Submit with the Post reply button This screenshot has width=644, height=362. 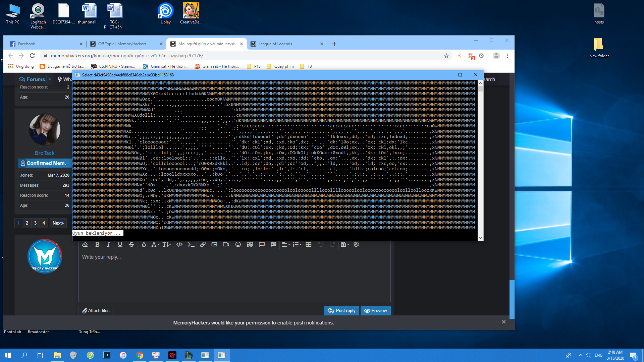[341, 311]
